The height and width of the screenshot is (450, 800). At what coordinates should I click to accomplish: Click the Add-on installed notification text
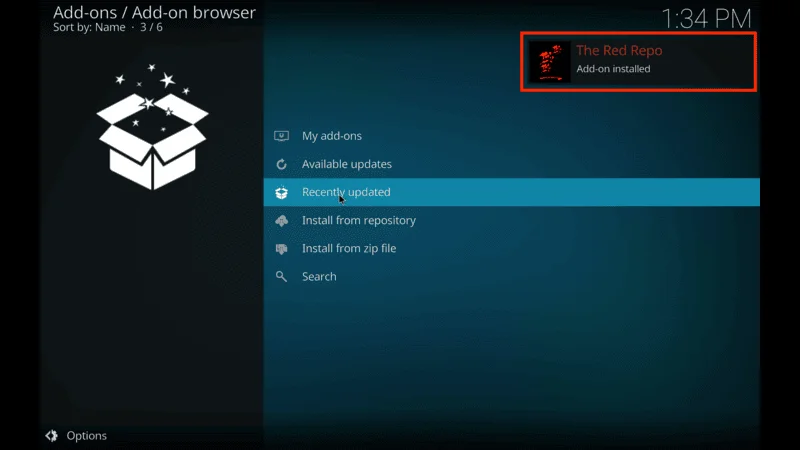[613, 69]
